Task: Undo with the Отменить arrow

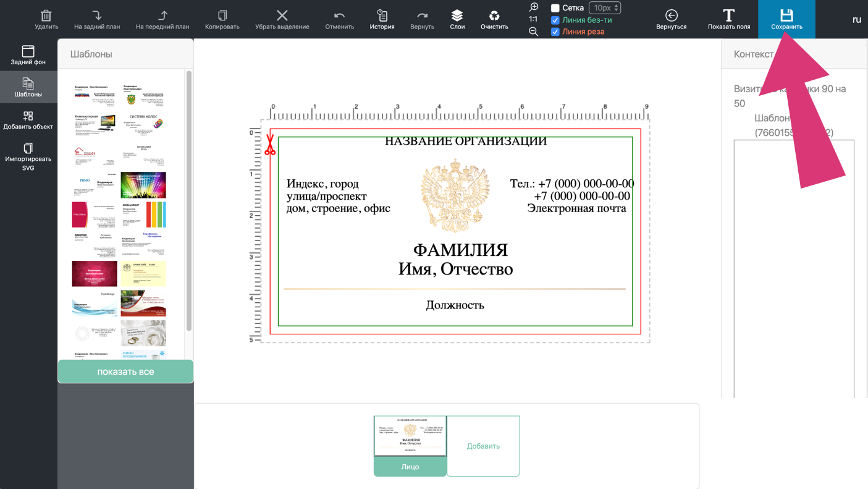Action: point(339,15)
